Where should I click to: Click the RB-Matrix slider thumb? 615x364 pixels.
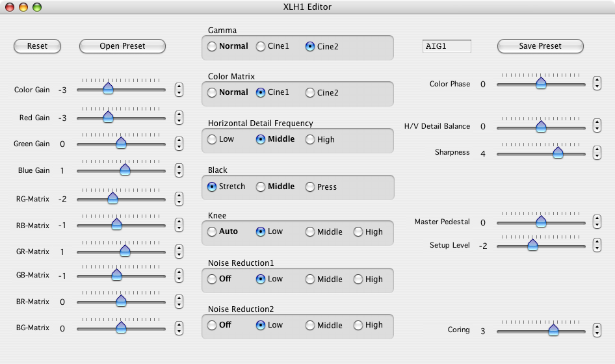pos(116,224)
